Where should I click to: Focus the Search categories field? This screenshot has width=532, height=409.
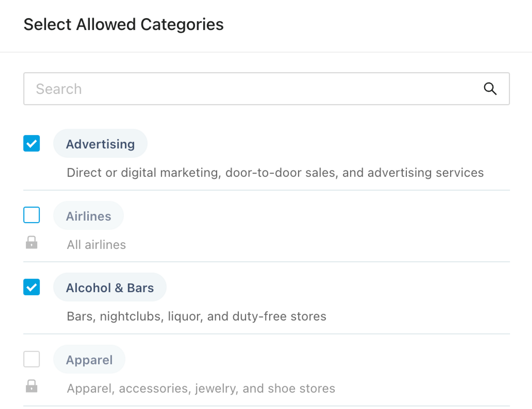click(x=267, y=89)
